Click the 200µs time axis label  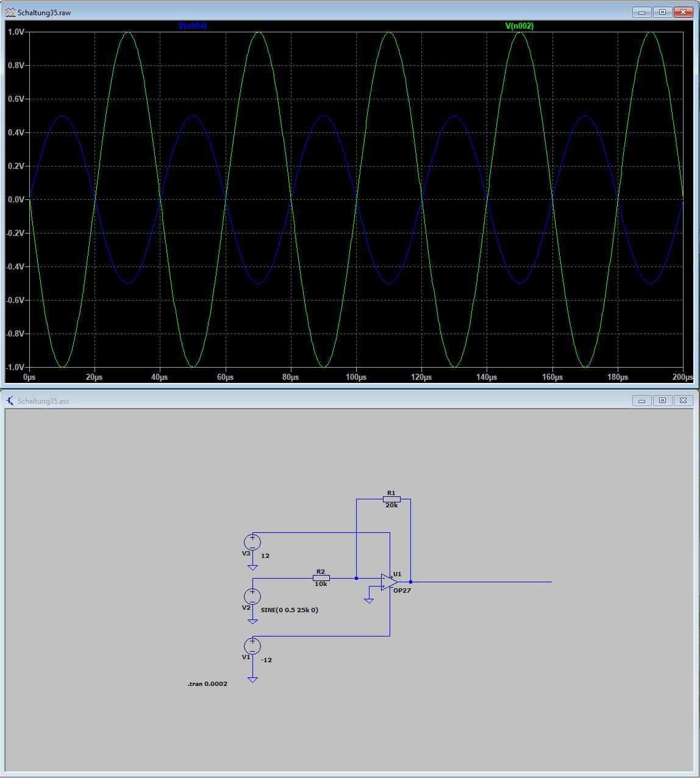tap(683, 377)
